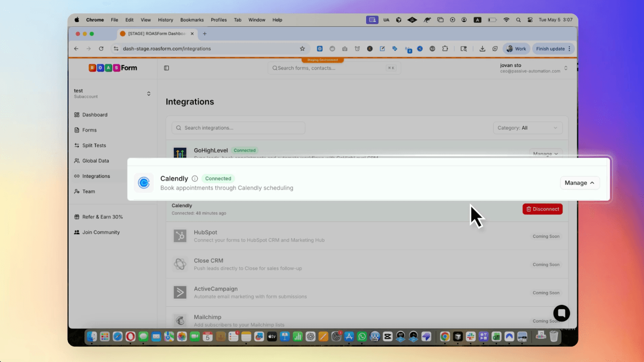Click the ActiveCampaign integration icon

(x=180, y=292)
